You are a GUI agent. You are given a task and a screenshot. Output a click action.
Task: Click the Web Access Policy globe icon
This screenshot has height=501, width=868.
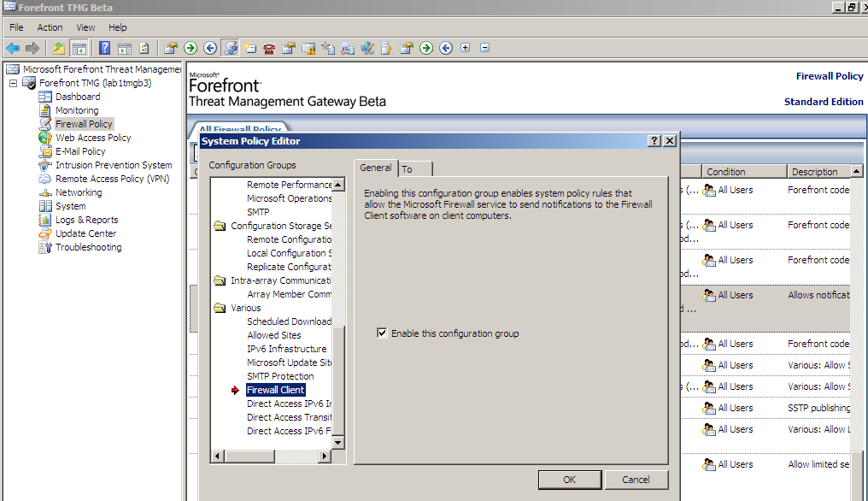(45, 138)
